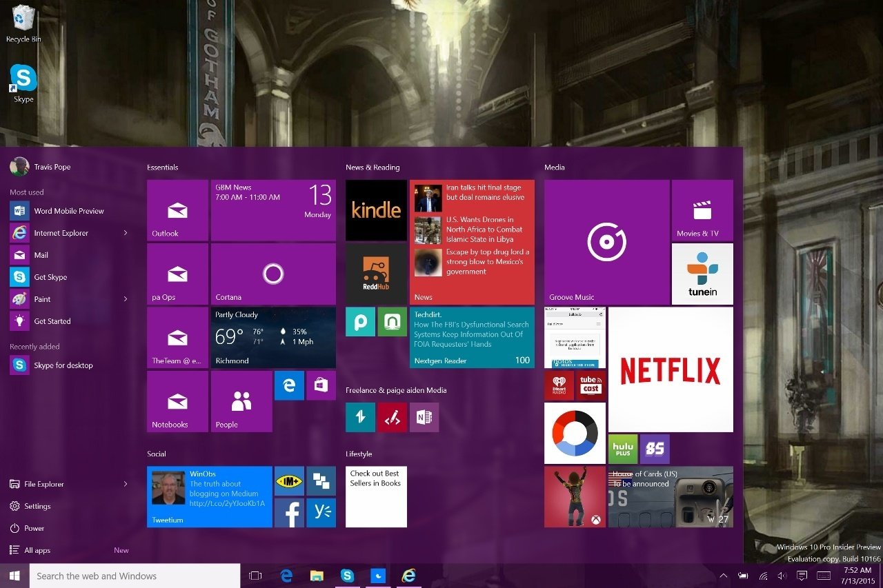Launch the IM+ tile
This screenshot has width=883, height=588.
point(289,481)
